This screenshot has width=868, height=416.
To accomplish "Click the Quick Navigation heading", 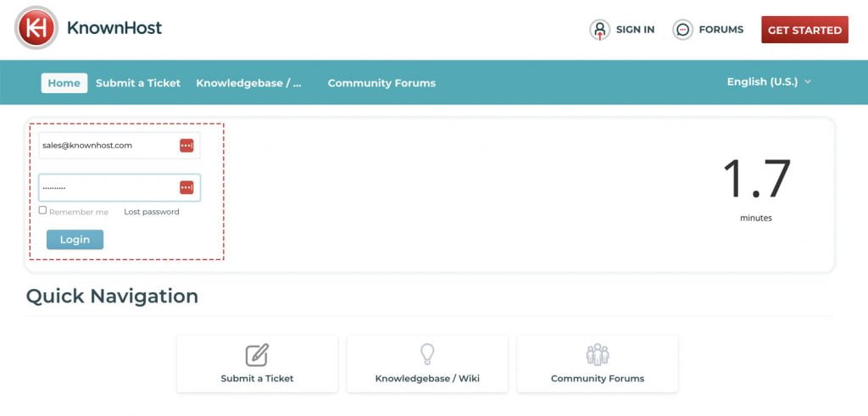I will coord(112,297).
